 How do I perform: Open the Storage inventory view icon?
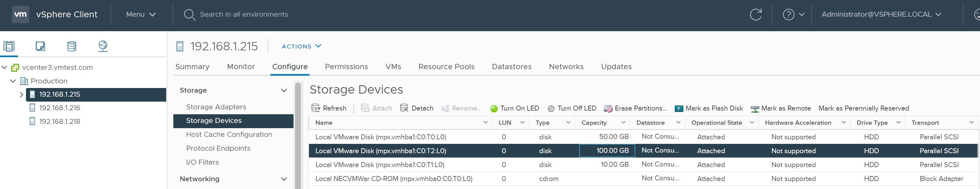click(x=71, y=46)
